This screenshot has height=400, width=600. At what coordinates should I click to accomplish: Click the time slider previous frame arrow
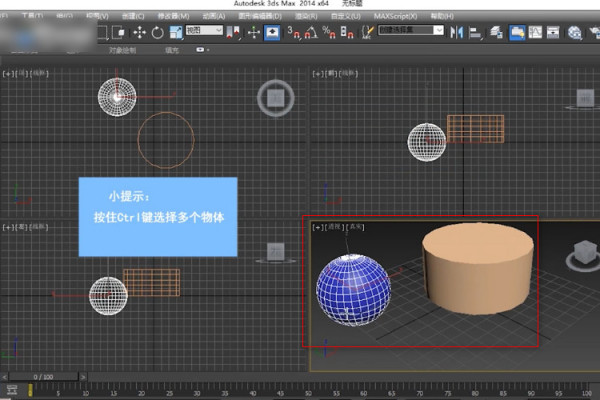(5, 377)
